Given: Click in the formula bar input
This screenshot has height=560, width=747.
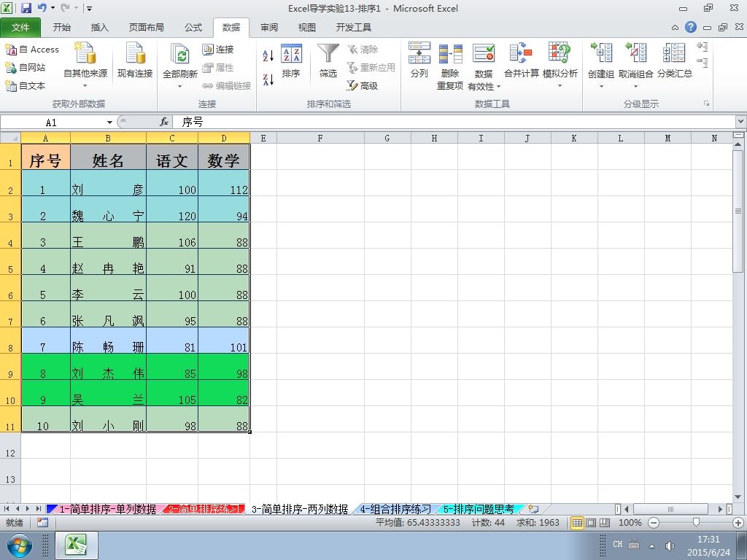Looking at the screenshot, I should [x=452, y=122].
